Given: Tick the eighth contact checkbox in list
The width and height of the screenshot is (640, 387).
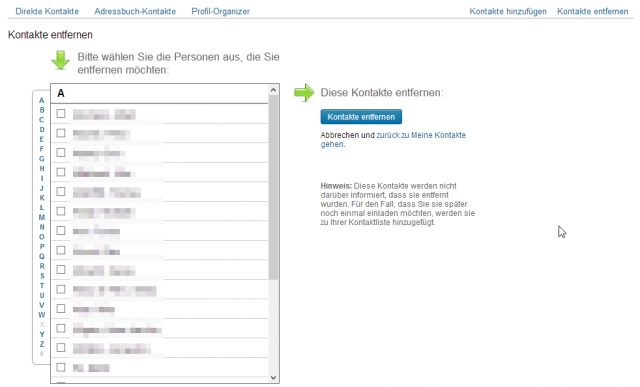Looking at the screenshot, I should [x=61, y=250].
